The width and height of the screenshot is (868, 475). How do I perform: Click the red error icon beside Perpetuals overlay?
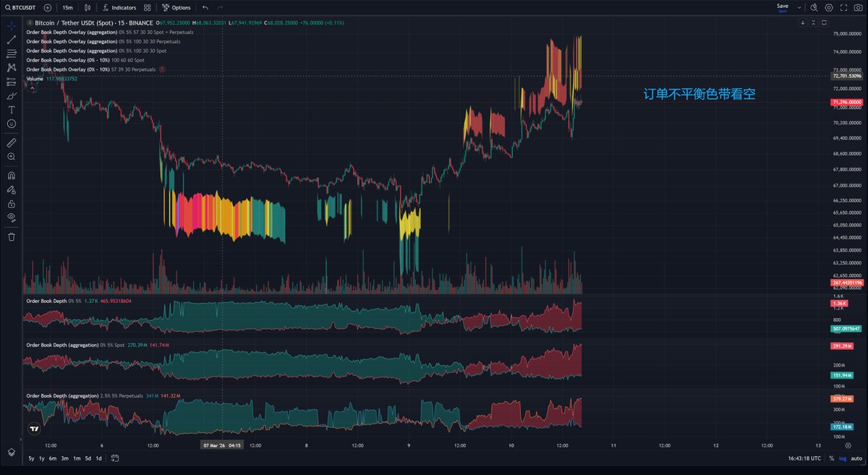(162, 69)
